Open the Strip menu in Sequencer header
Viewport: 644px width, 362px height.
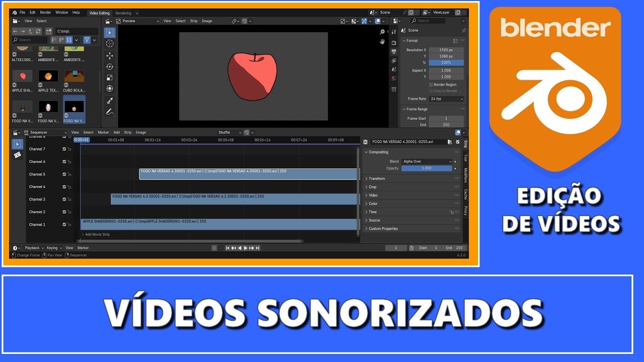[128, 133]
